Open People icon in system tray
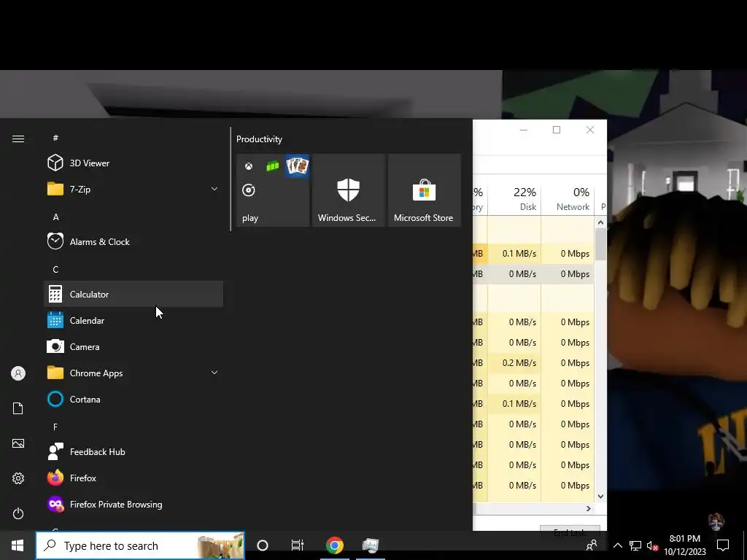 click(x=592, y=545)
